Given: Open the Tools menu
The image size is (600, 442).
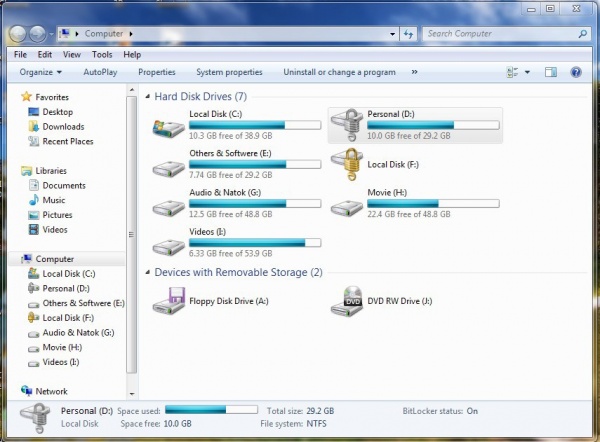Looking at the screenshot, I should [x=102, y=55].
